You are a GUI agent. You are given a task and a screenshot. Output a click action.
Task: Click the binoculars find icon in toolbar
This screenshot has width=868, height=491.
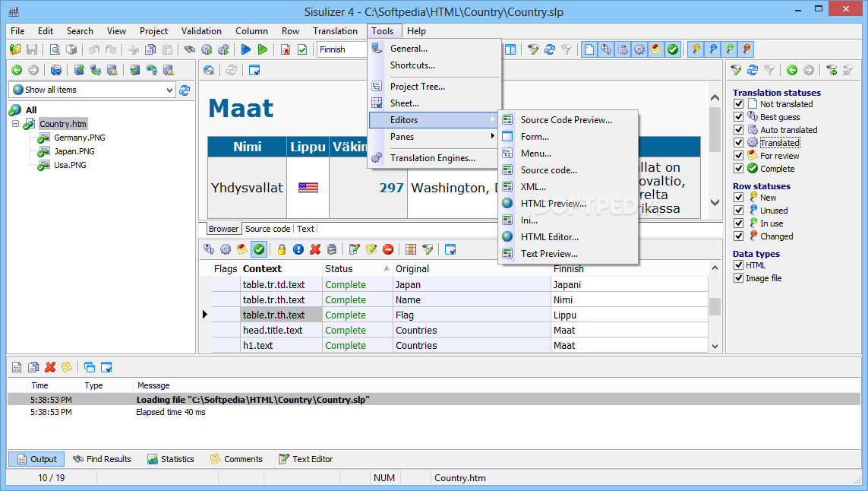coord(190,49)
